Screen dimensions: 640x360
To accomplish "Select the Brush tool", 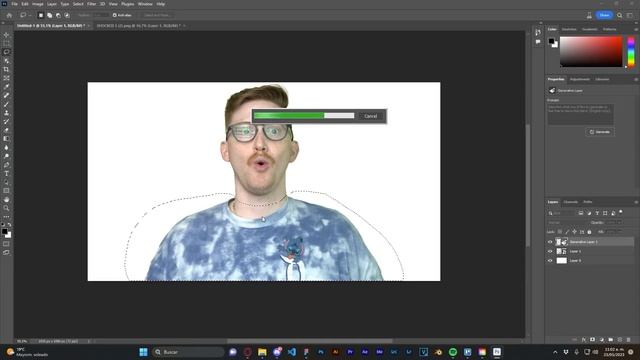I will (x=6, y=104).
